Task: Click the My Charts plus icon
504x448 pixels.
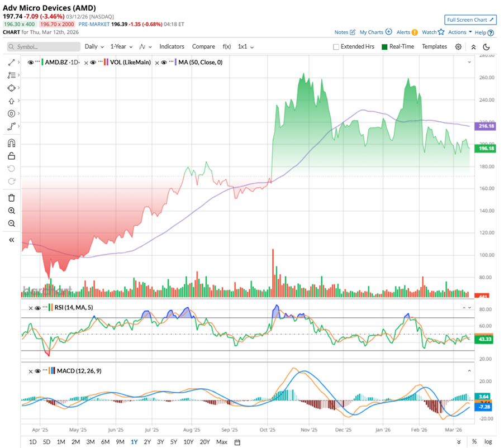Action: [x=388, y=32]
